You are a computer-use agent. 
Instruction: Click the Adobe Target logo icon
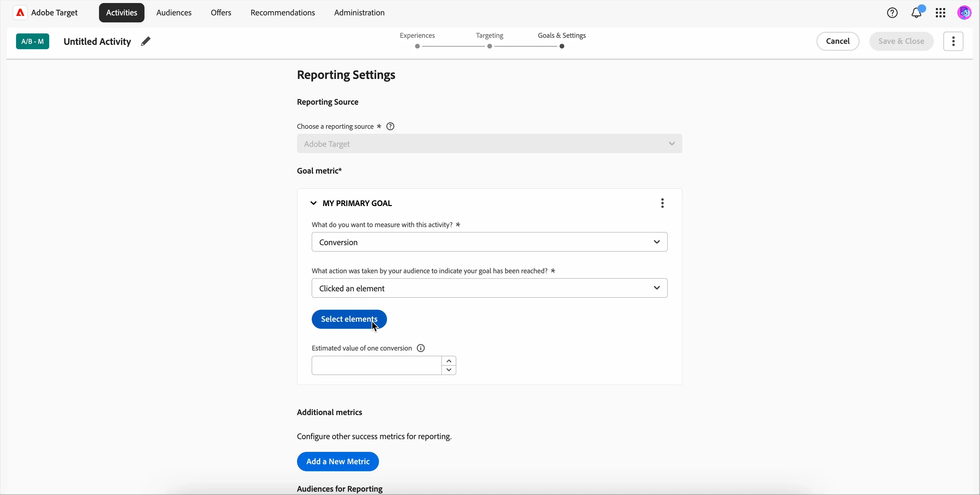[20, 13]
